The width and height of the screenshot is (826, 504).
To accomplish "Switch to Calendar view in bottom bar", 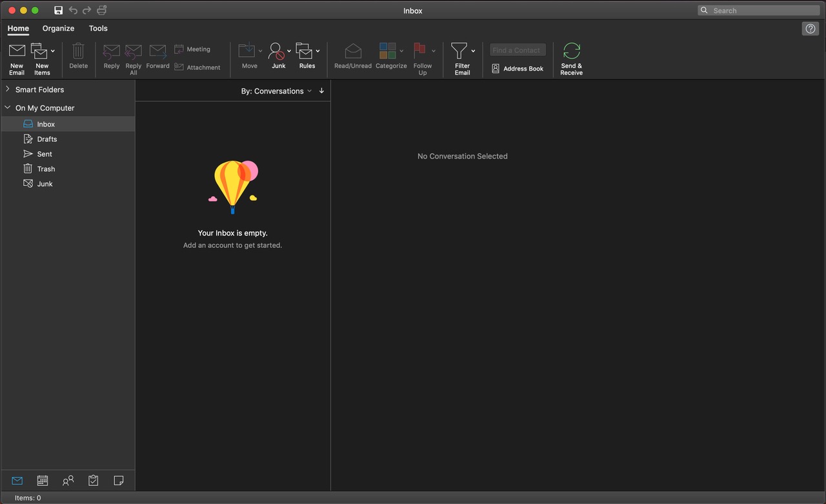I will click(43, 480).
